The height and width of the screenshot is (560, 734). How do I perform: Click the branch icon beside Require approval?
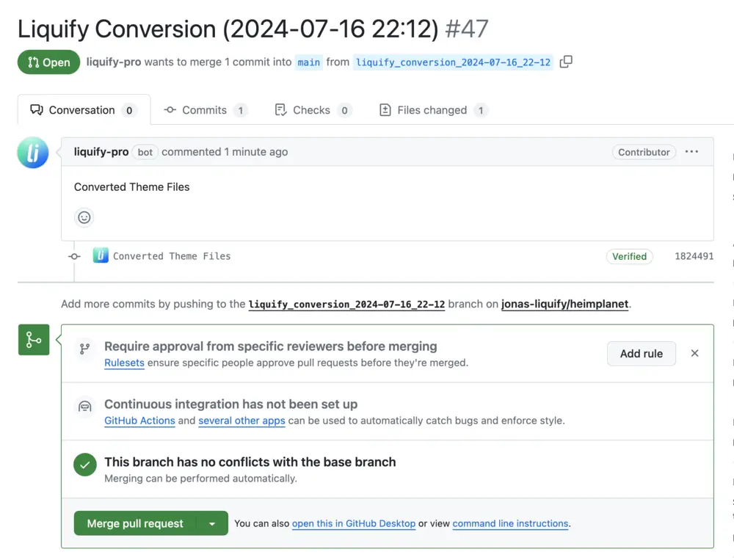click(x=84, y=349)
